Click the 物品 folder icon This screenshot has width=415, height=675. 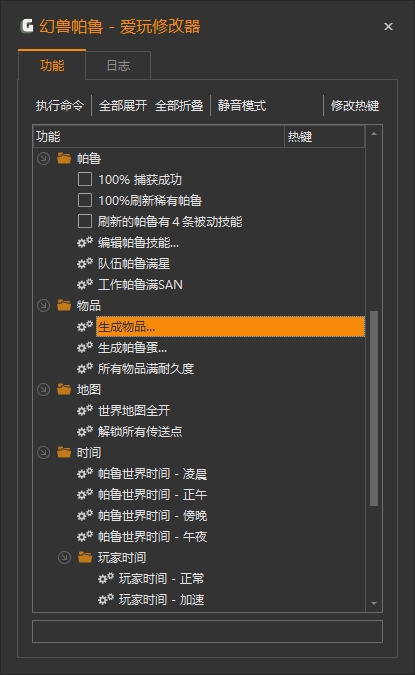point(64,305)
